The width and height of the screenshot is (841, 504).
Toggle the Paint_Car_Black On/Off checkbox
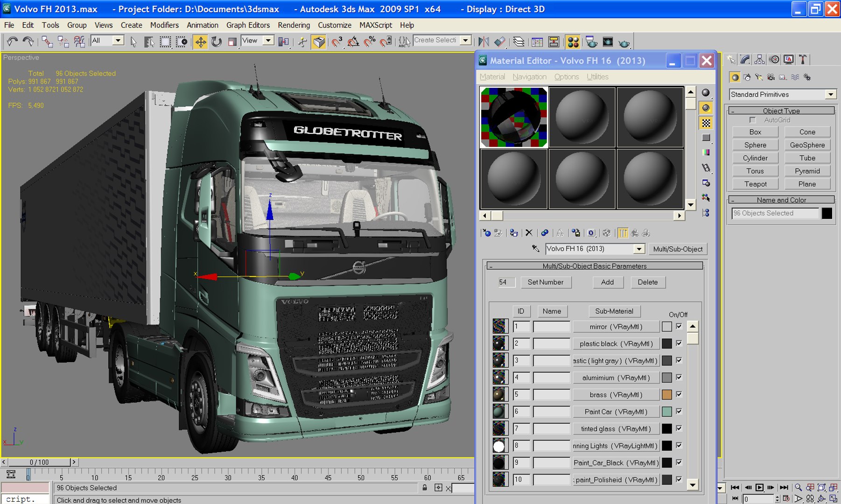point(679,462)
